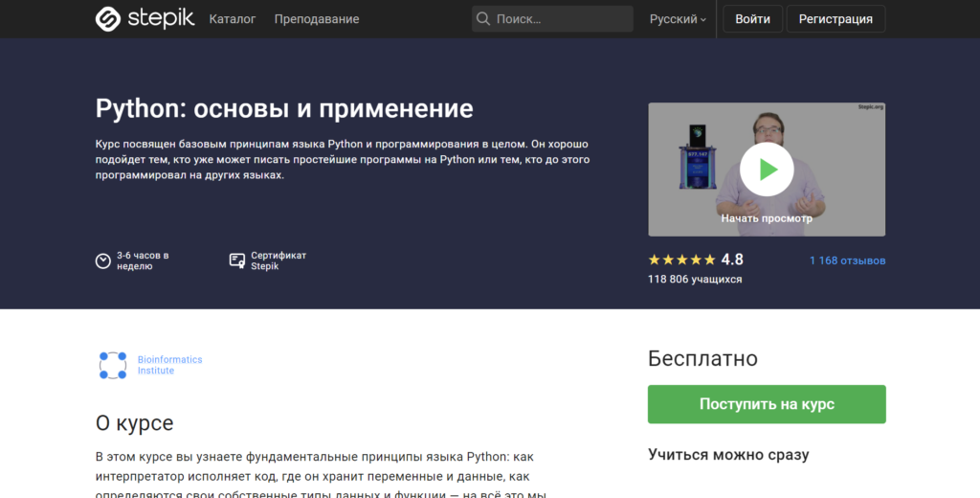Screen dimensions: 980x498
Task: Click the Bioinformatics Institute logo icon
Action: (113, 365)
